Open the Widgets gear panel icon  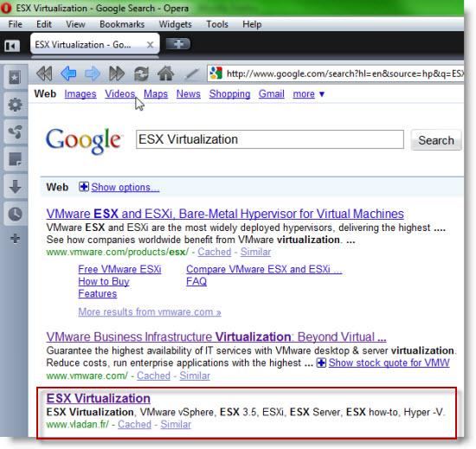(x=15, y=105)
